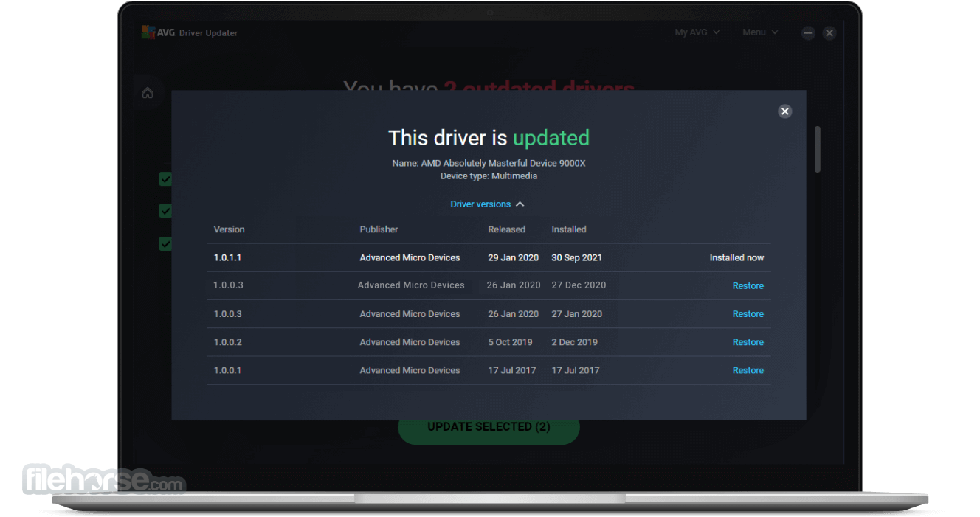
Task: Select Advanced Micro Devices in the 1.0.0.1 row
Action: pos(410,371)
